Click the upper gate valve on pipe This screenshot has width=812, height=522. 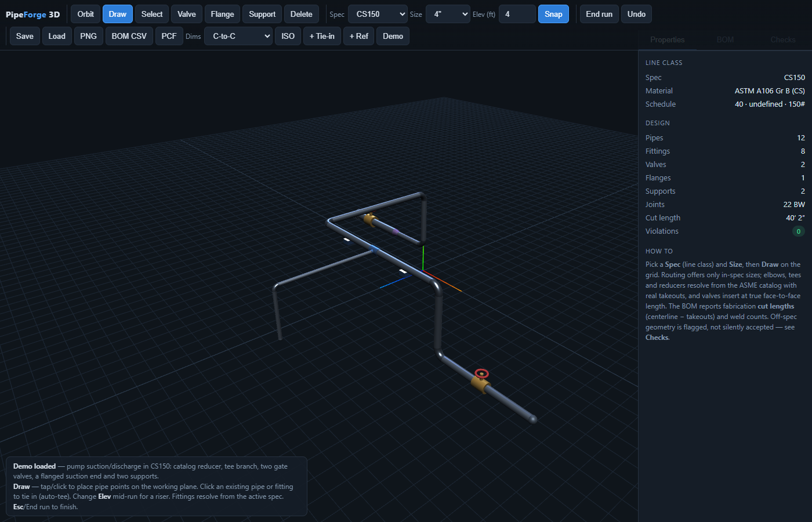369,219
